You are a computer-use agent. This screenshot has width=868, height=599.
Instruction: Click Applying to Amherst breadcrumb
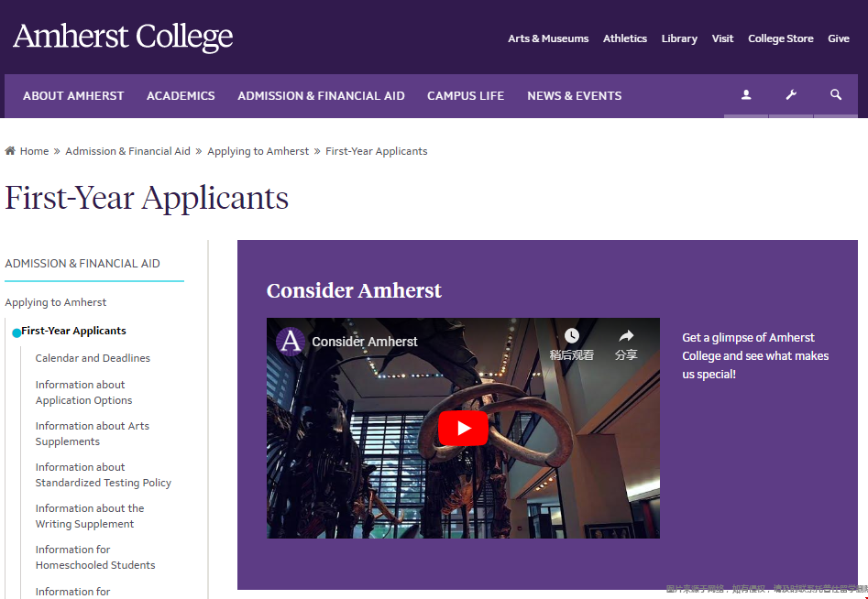coord(258,151)
